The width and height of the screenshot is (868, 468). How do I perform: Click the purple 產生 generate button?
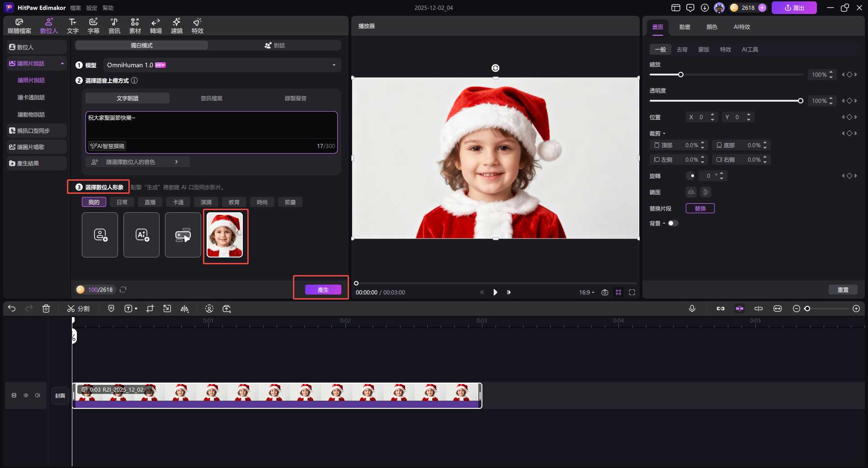tap(323, 290)
